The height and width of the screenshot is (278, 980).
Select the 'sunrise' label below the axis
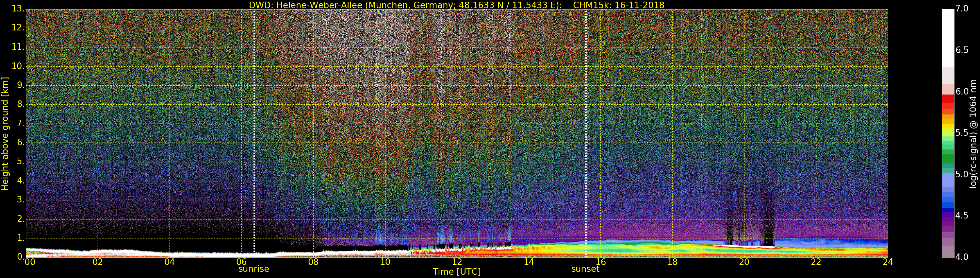[254, 269]
